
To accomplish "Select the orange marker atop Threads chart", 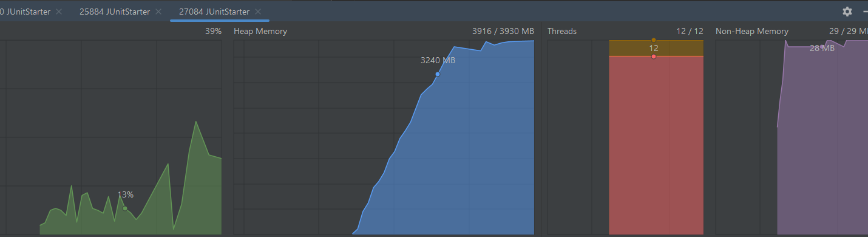I will tap(654, 40).
